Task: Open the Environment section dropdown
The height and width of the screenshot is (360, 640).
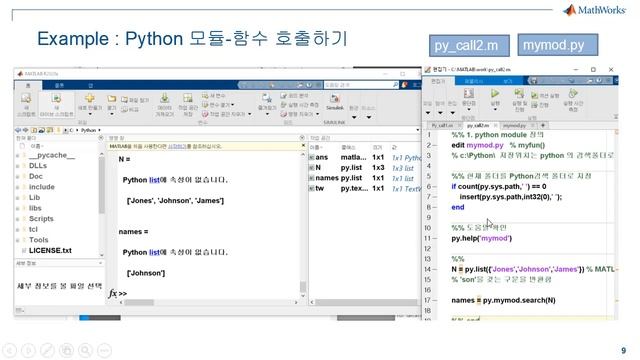Action: tap(354, 118)
